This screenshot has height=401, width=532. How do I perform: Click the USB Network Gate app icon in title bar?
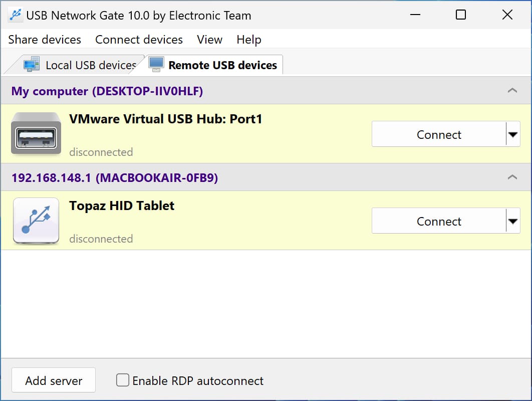point(15,15)
